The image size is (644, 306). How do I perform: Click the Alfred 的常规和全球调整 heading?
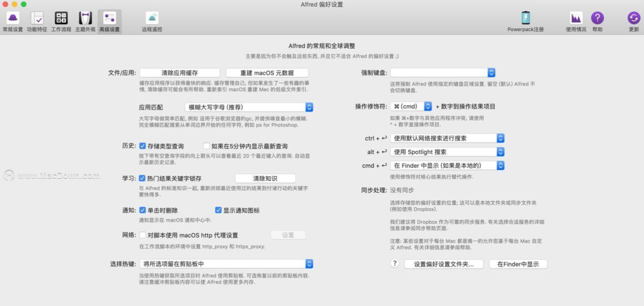[322, 46]
